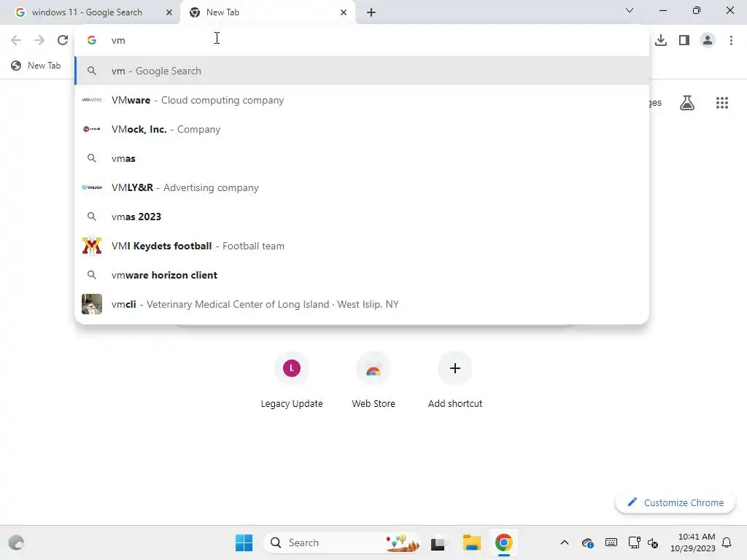
Task: Open Search Labs flask icon
Action: click(686, 102)
